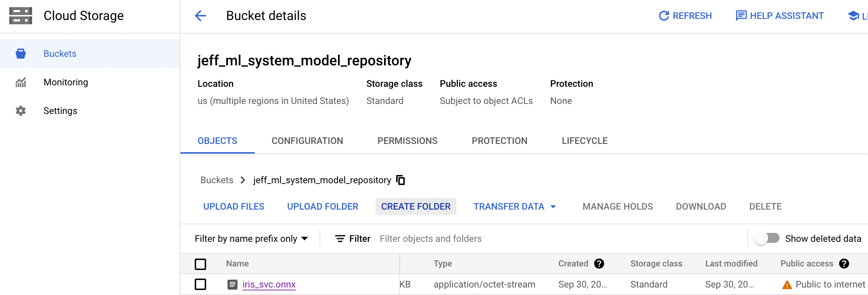
Task: Check the select-all checkbox in table header
Action: click(200, 264)
